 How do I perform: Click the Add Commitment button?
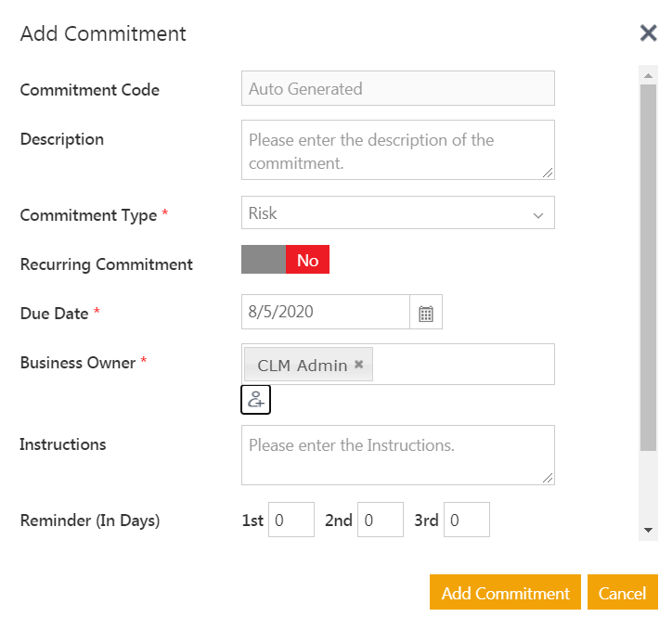(505, 593)
